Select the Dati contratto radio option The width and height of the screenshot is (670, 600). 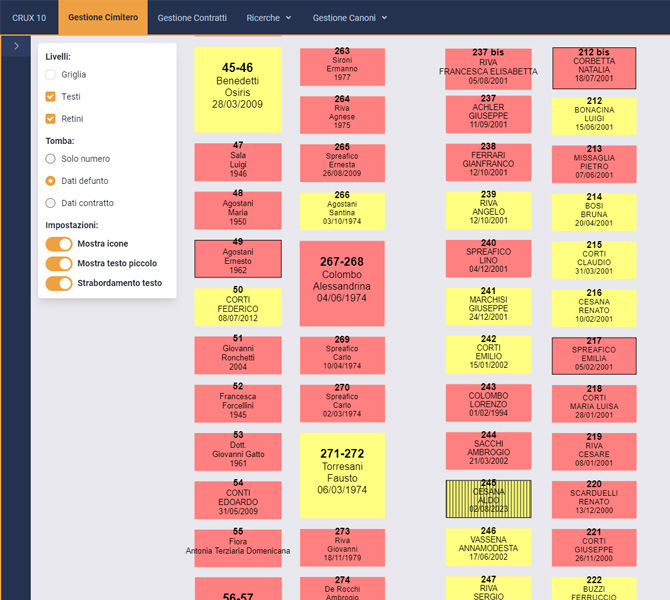coord(50,203)
